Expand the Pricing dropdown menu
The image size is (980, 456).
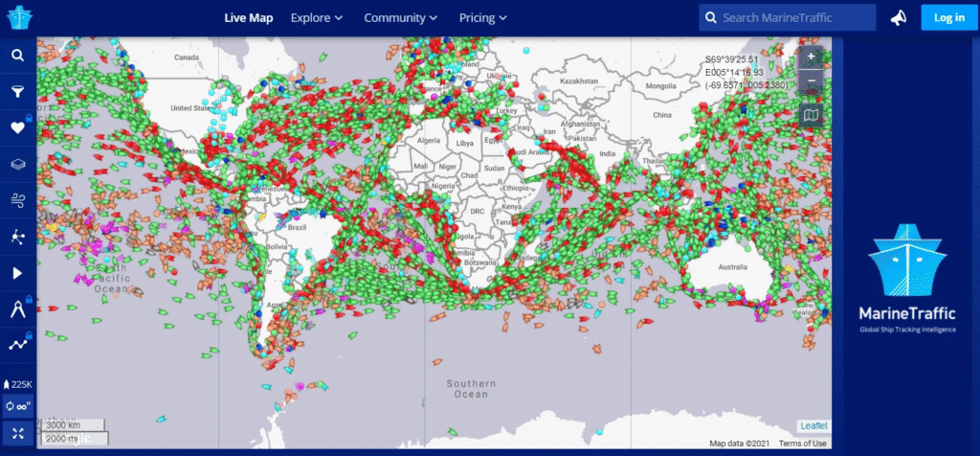click(482, 17)
